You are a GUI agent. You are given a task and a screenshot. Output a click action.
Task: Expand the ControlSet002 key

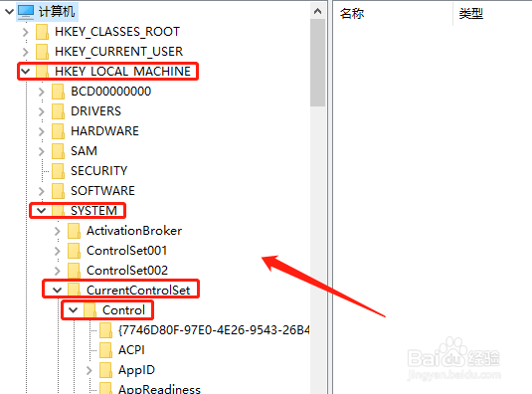[57, 271]
